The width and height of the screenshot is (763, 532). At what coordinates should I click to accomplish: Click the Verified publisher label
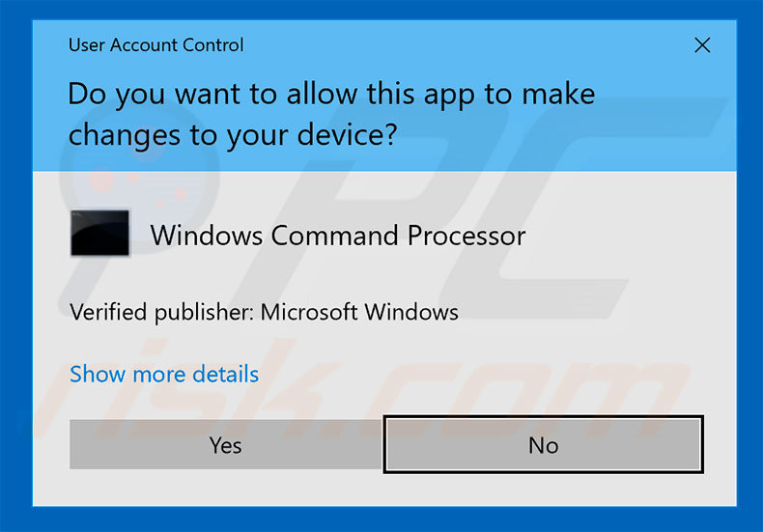pos(161,312)
